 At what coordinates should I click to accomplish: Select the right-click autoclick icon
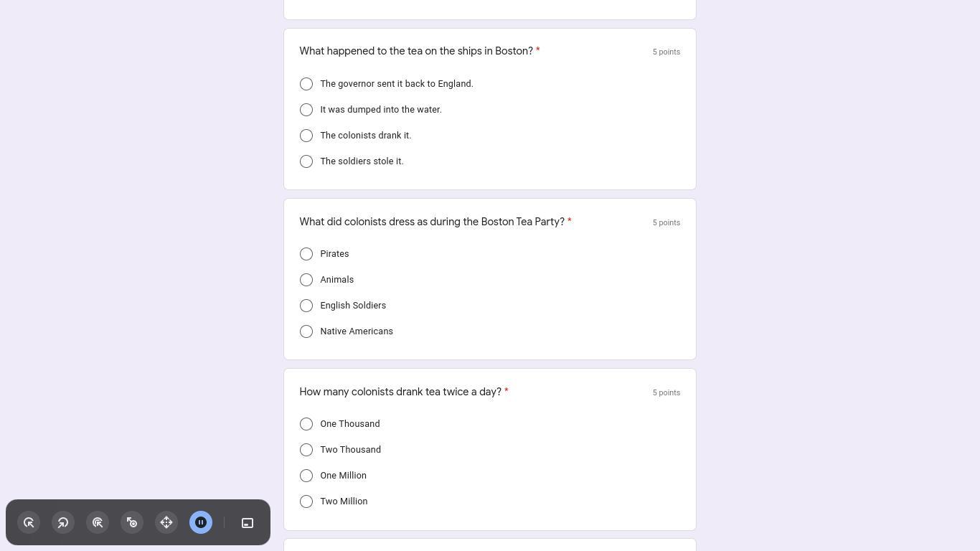coord(63,522)
